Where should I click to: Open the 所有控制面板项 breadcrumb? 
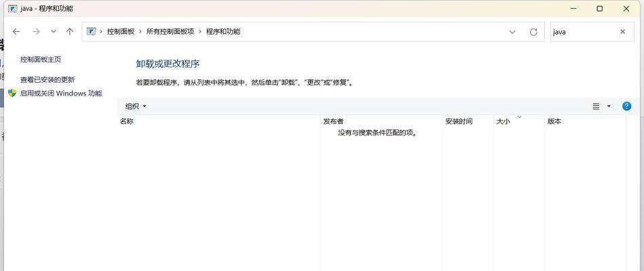tap(170, 32)
